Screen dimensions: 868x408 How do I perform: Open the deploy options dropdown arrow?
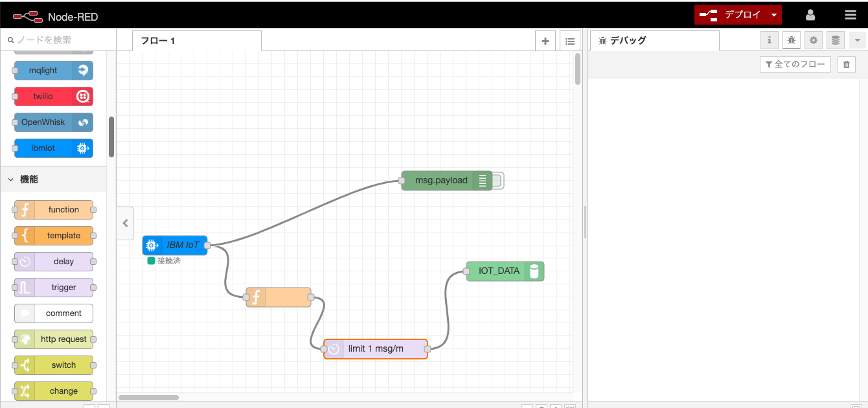[772, 14]
